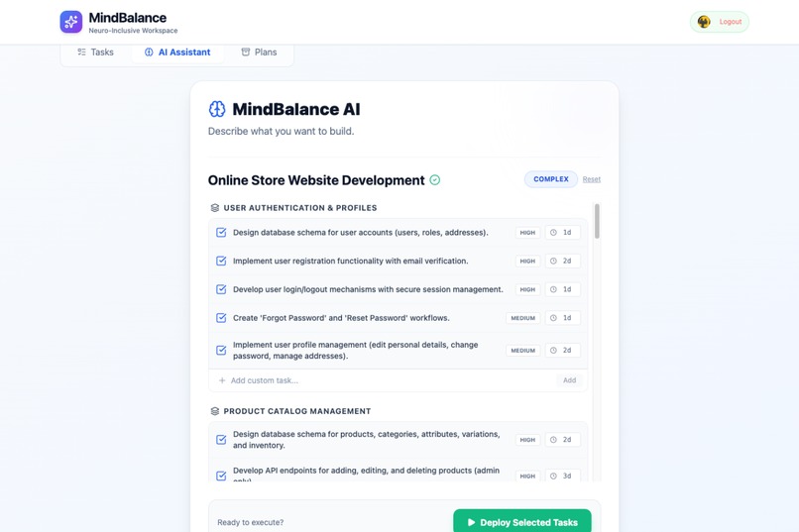
Task: Click HIGH priority tag on login/logout row
Action: pyautogui.click(x=527, y=289)
